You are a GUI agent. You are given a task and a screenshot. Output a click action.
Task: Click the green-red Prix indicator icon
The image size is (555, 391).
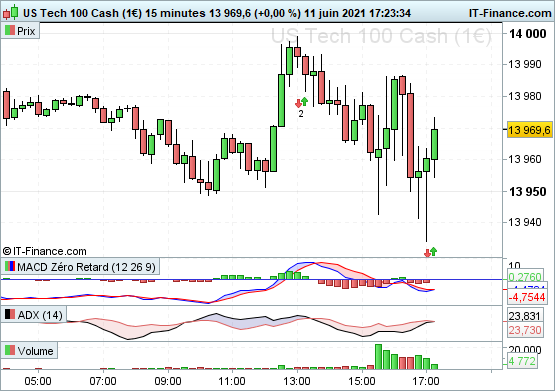point(10,30)
